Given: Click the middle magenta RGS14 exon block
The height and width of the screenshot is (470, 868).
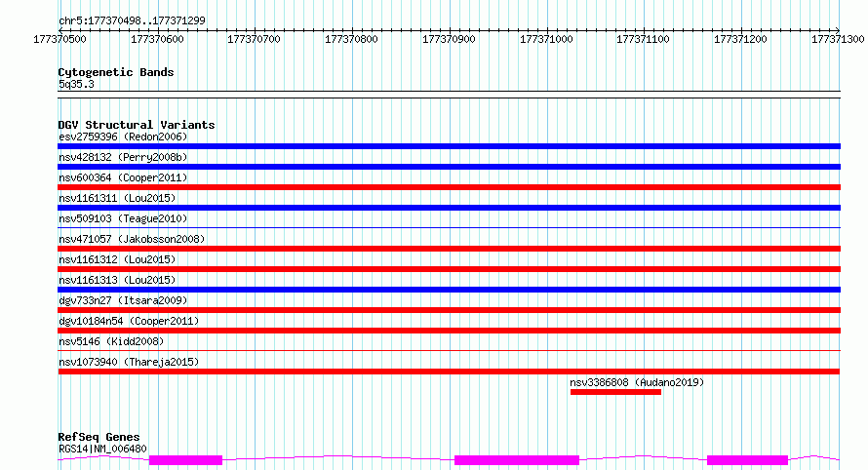Looking at the screenshot, I should pyautogui.click(x=517, y=460).
